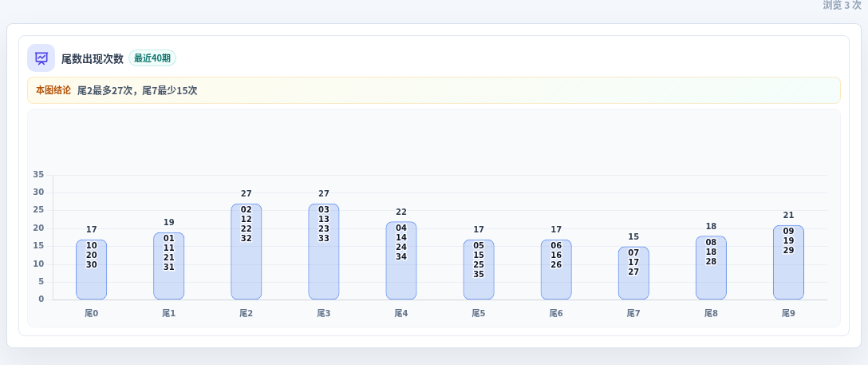Screen dimensions: 868x365
Task: Click the number 32 inside the 尾2 bar
Action: point(247,238)
